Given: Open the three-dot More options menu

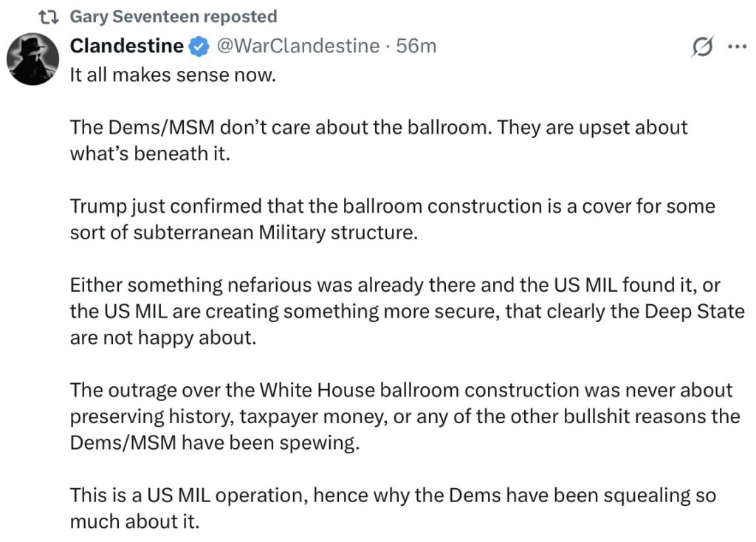Looking at the screenshot, I should pyautogui.click(x=737, y=47).
